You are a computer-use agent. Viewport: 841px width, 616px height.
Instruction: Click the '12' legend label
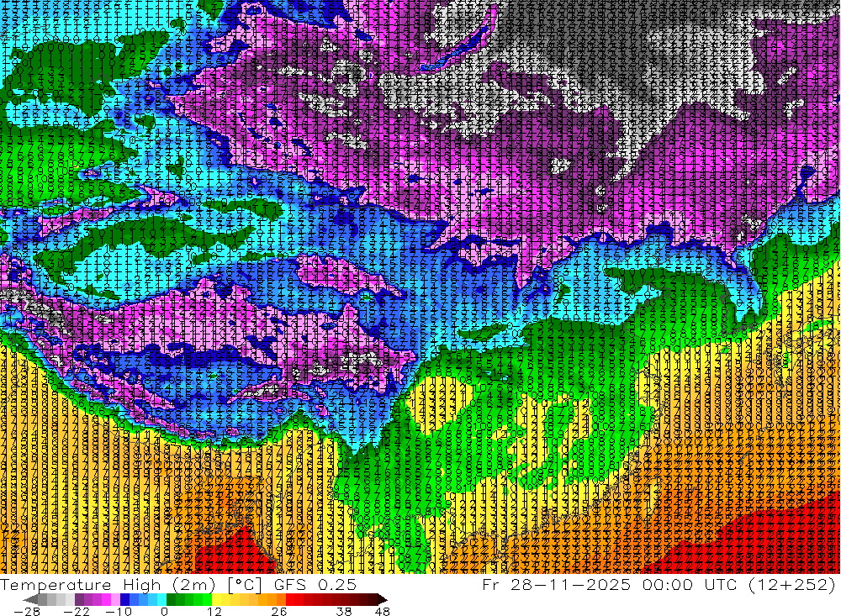[214, 612]
